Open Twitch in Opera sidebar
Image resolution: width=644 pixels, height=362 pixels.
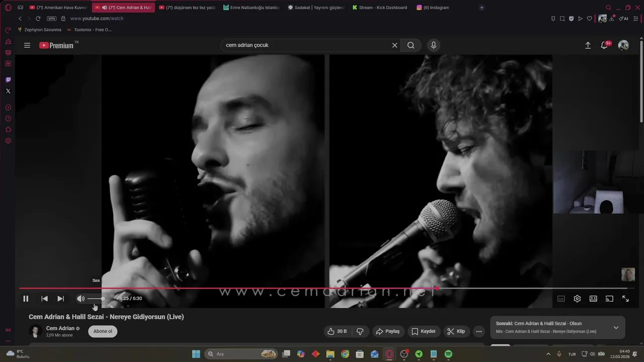[8, 80]
